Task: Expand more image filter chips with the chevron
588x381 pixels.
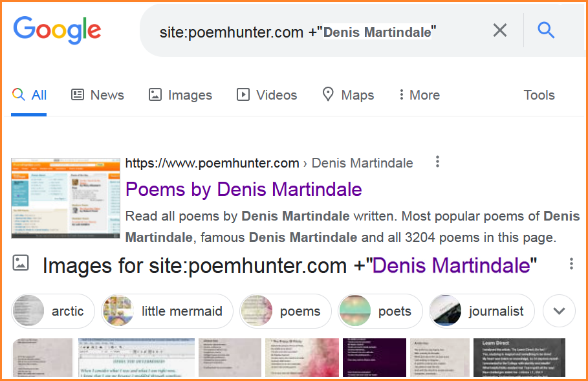Action: [559, 311]
